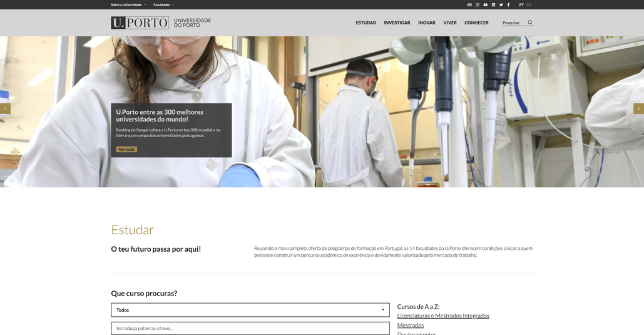Open the Instagram icon

point(478,5)
